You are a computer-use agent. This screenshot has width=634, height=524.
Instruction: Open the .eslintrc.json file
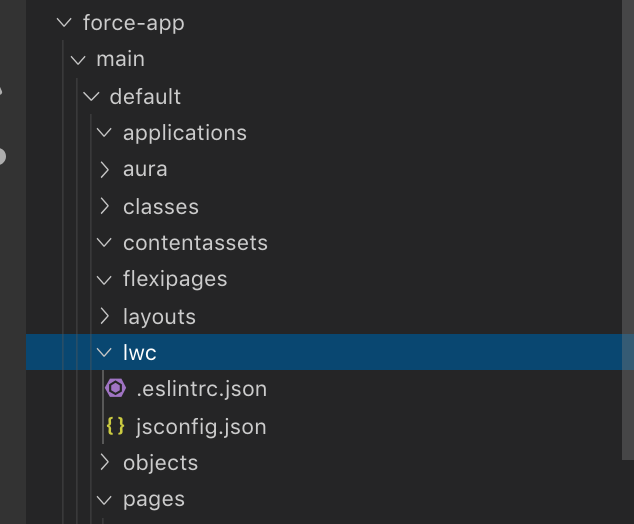(201, 389)
